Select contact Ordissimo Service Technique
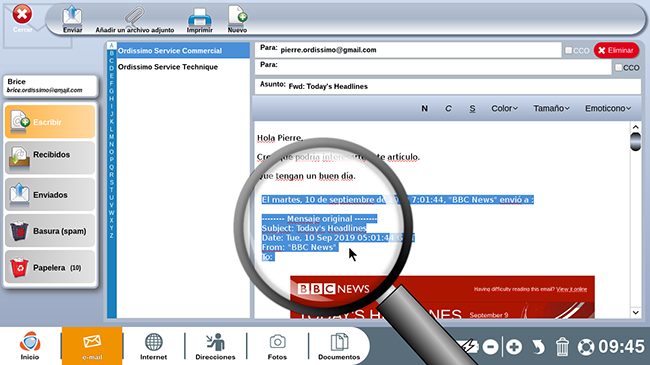This screenshot has width=650, height=365. click(x=183, y=67)
